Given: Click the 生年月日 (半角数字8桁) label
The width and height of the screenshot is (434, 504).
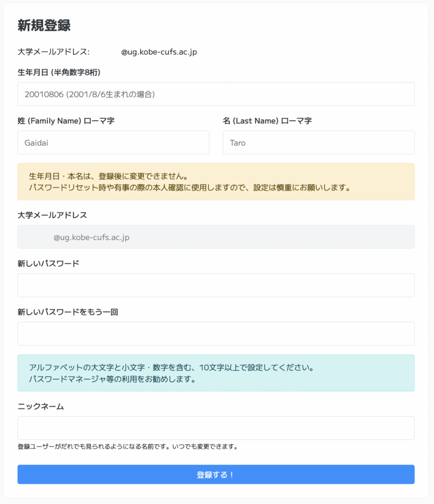Looking at the screenshot, I should point(59,73).
